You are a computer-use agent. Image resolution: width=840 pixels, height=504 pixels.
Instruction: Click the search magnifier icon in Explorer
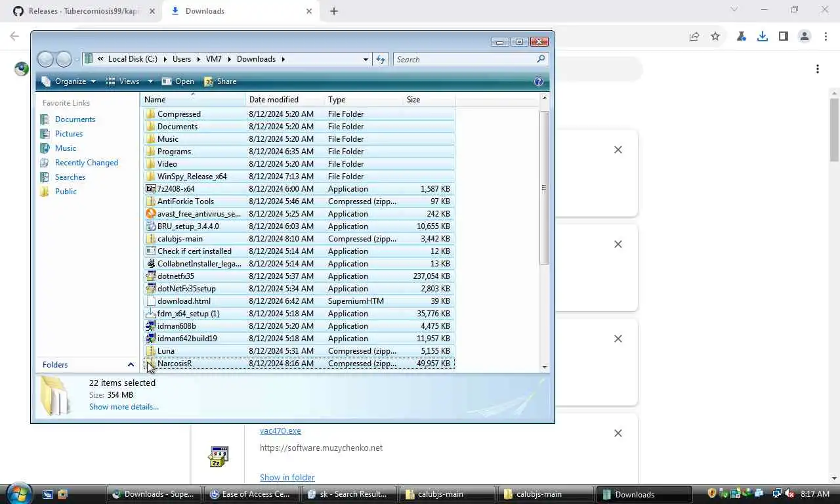point(541,59)
